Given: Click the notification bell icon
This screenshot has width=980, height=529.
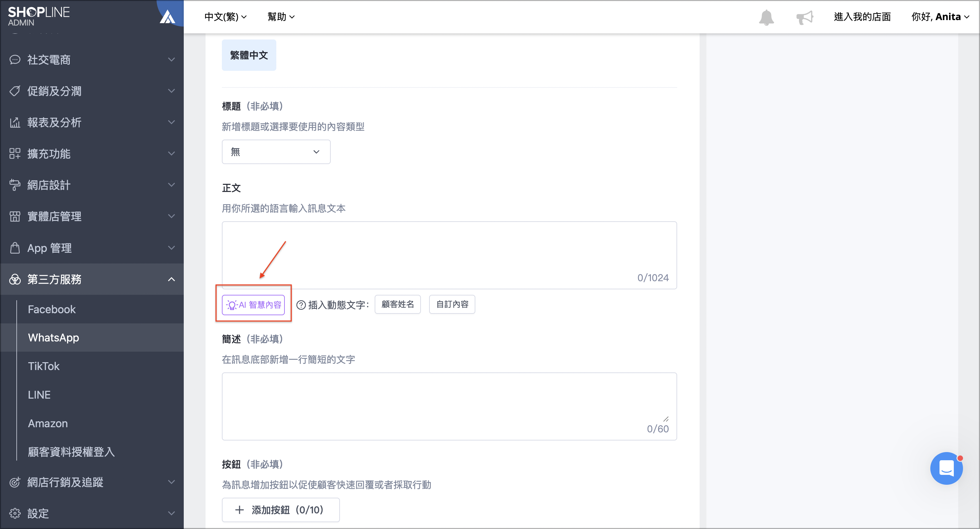Looking at the screenshot, I should pyautogui.click(x=766, y=17).
